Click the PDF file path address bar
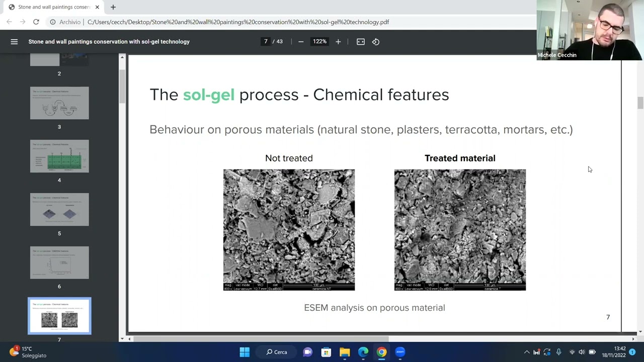The width and height of the screenshot is (644, 362). tap(238, 22)
